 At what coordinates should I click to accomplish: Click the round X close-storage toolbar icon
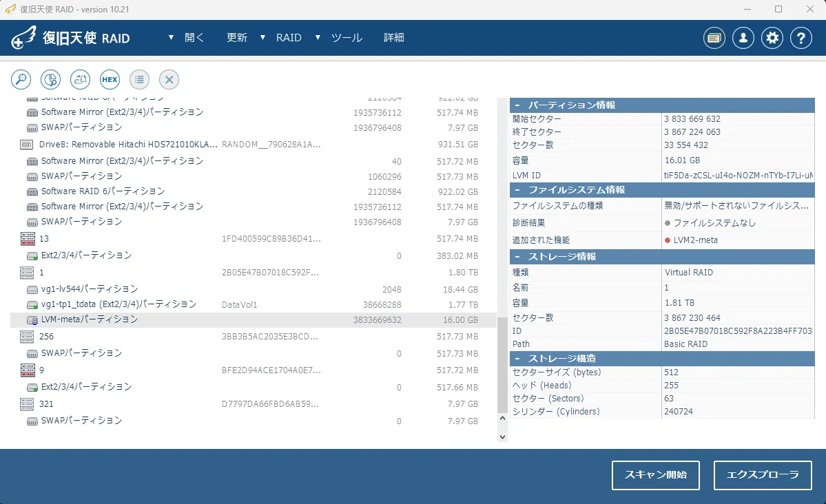pos(169,79)
